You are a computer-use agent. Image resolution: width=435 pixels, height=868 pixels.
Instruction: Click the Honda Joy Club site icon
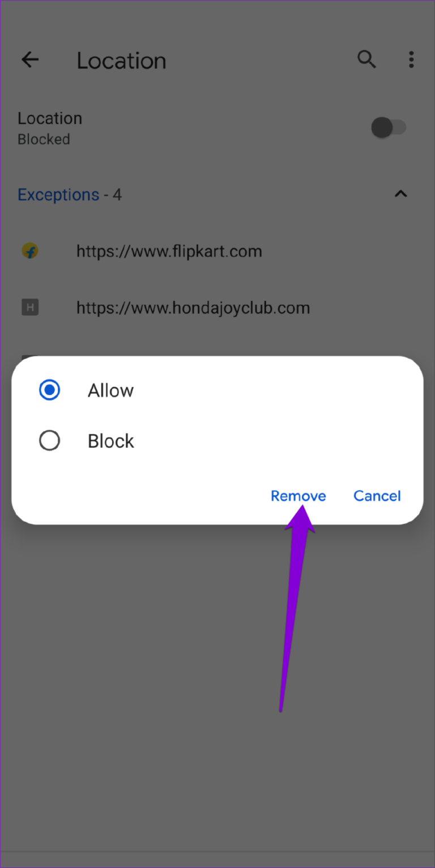(x=30, y=307)
